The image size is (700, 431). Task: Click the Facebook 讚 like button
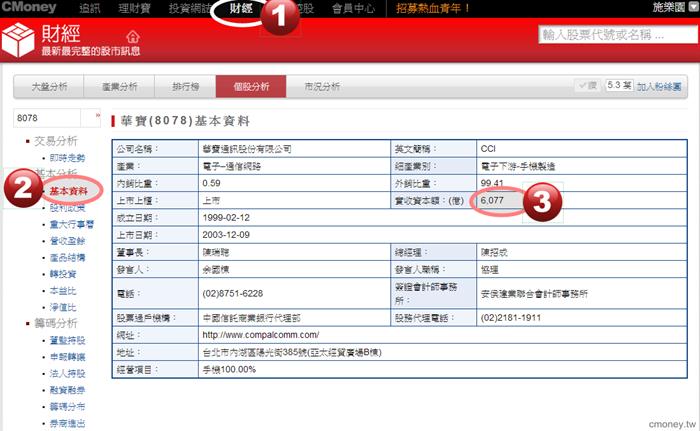point(588,85)
